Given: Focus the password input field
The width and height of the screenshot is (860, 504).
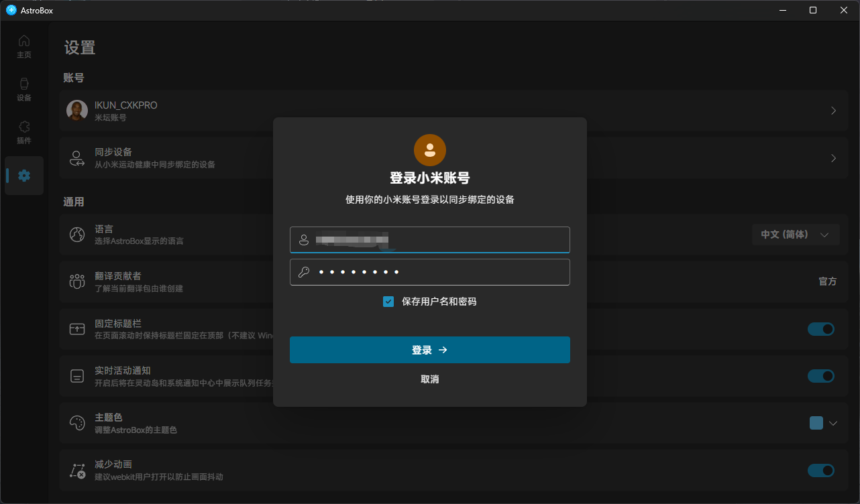Looking at the screenshot, I should pyautogui.click(x=430, y=272).
